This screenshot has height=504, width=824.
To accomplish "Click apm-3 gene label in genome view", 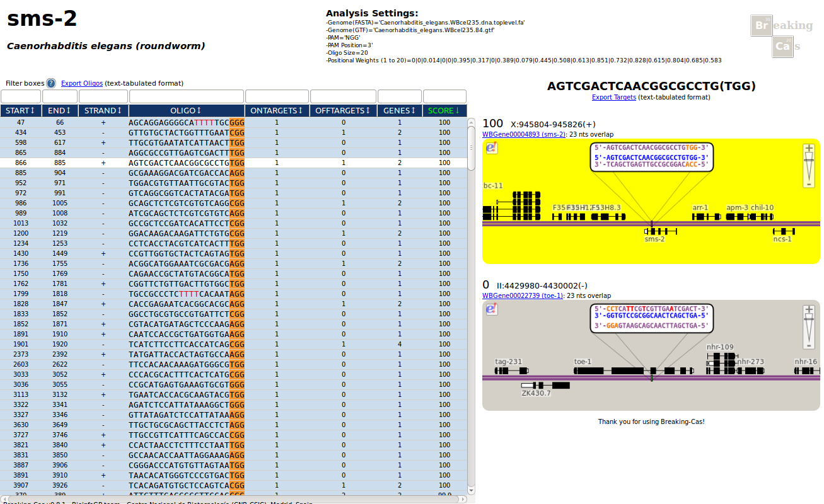I will (737, 207).
